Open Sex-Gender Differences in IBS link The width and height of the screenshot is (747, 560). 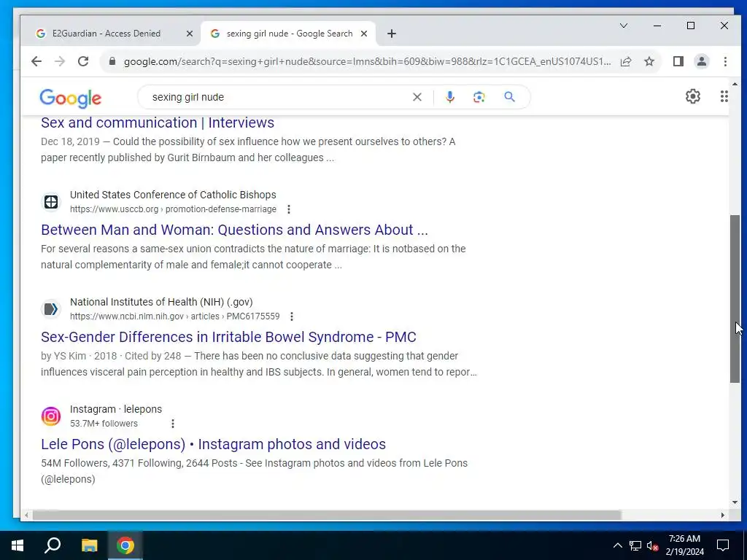[228, 337]
